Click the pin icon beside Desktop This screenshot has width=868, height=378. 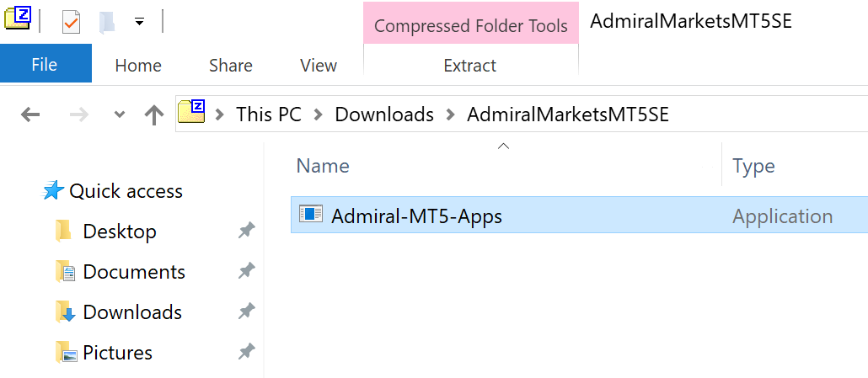point(246,231)
